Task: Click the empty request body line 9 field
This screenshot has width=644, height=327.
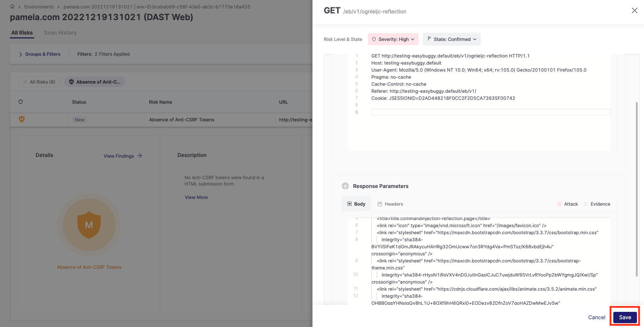Action: 490,112
